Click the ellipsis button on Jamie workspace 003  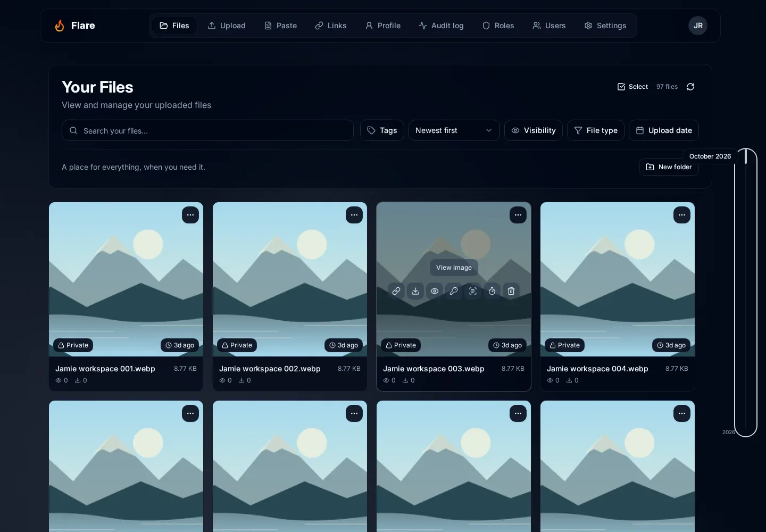(518, 215)
